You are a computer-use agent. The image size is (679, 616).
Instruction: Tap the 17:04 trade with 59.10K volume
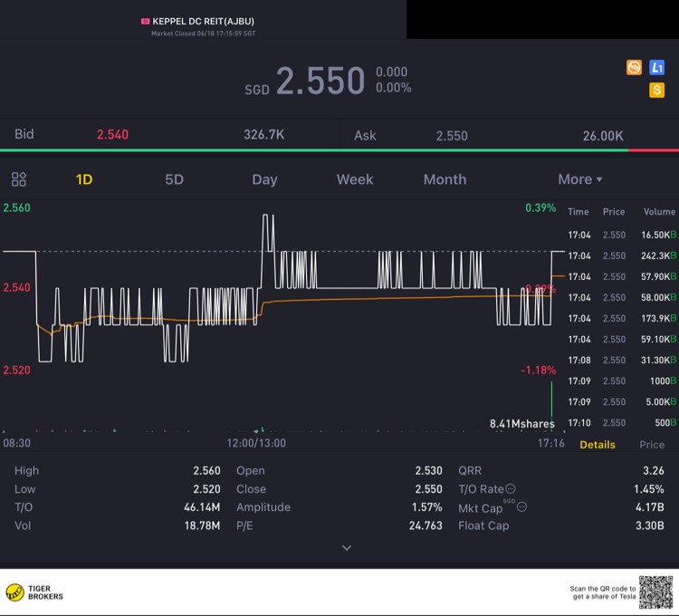[622, 339]
